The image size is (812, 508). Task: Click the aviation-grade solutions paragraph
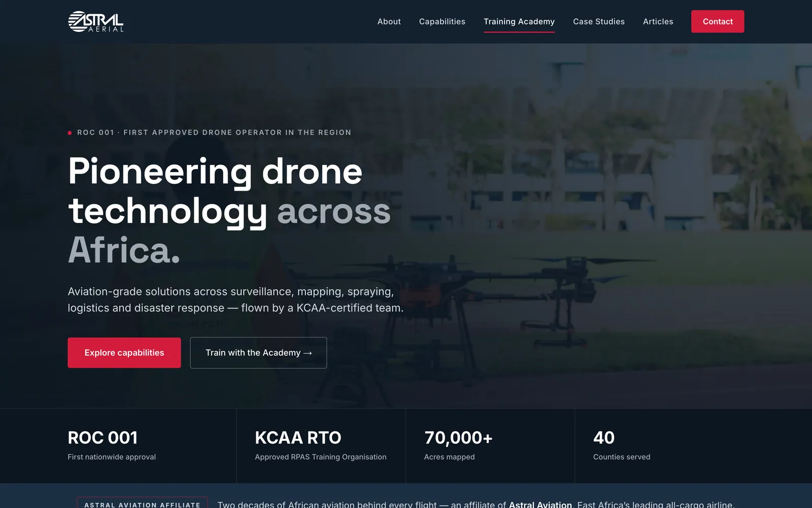(x=235, y=300)
